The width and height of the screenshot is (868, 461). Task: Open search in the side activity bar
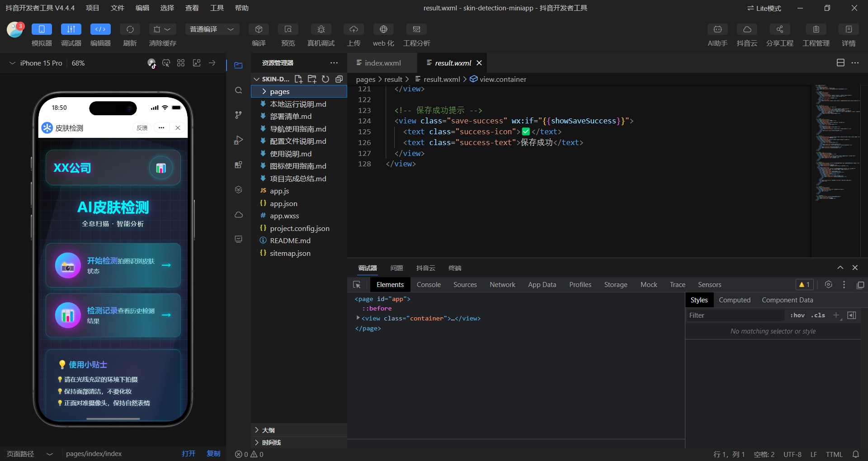[x=239, y=90]
